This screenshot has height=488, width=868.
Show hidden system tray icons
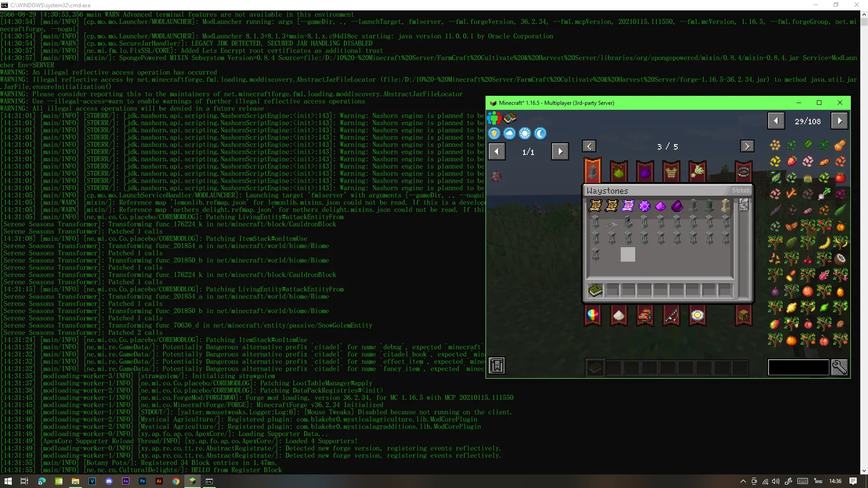pos(743,481)
